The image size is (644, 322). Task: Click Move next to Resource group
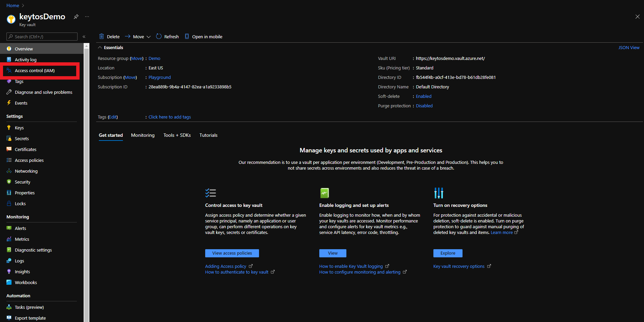coord(137,58)
